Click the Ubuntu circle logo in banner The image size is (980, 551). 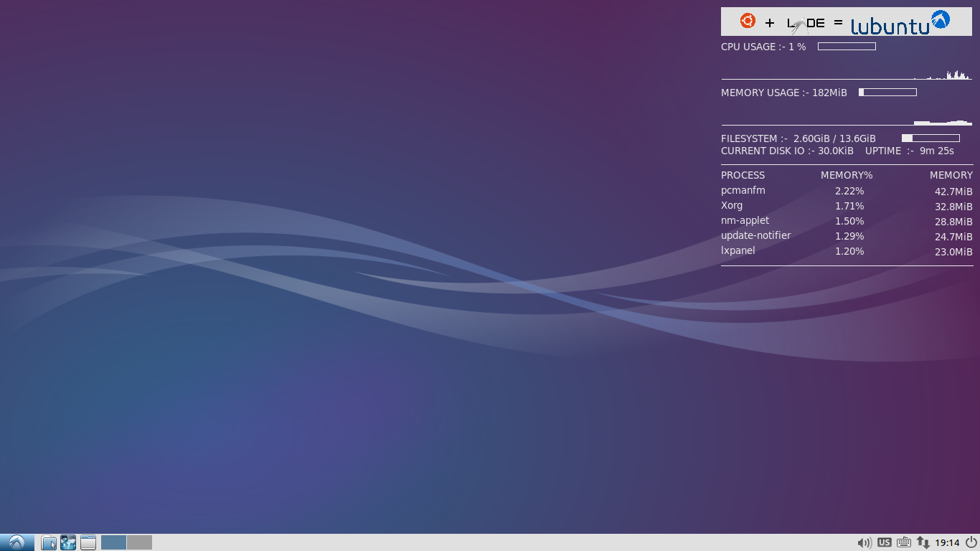click(748, 21)
